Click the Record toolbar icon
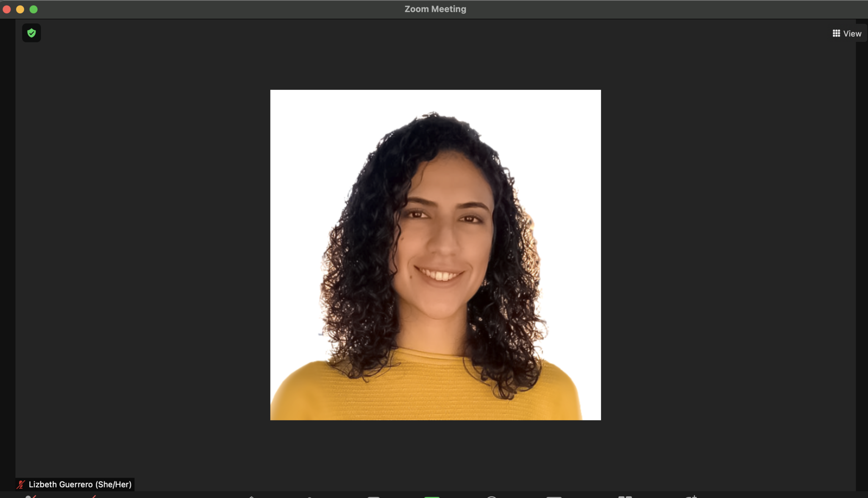This screenshot has width=868, height=498. (492, 496)
